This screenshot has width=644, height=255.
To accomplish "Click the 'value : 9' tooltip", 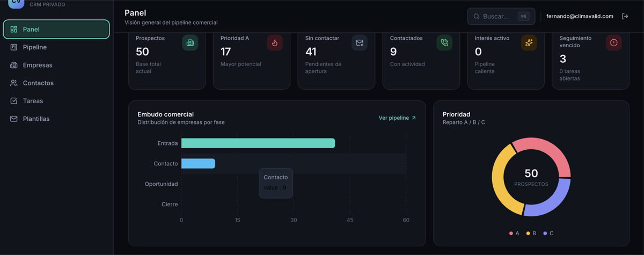I will tap(275, 183).
